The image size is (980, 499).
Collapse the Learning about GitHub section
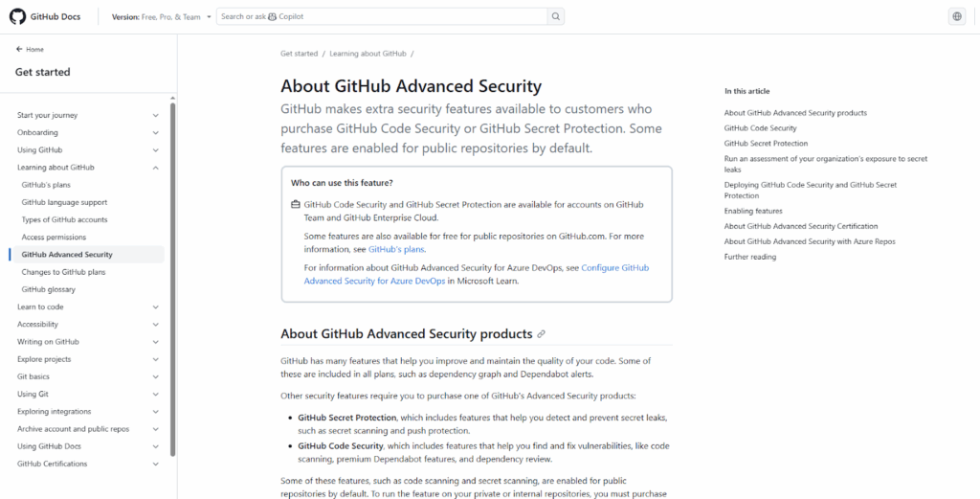click(x=155, y=168)
